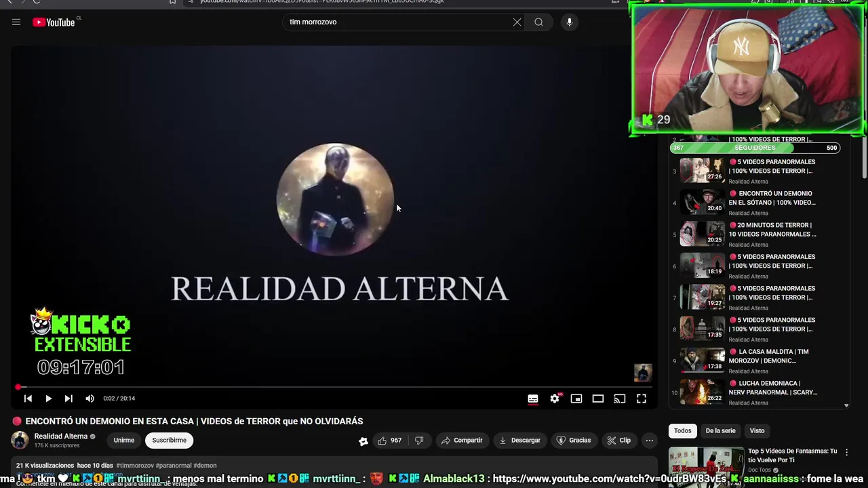Play the paused video
Screen dimensions: 868x488
(48, 399)
